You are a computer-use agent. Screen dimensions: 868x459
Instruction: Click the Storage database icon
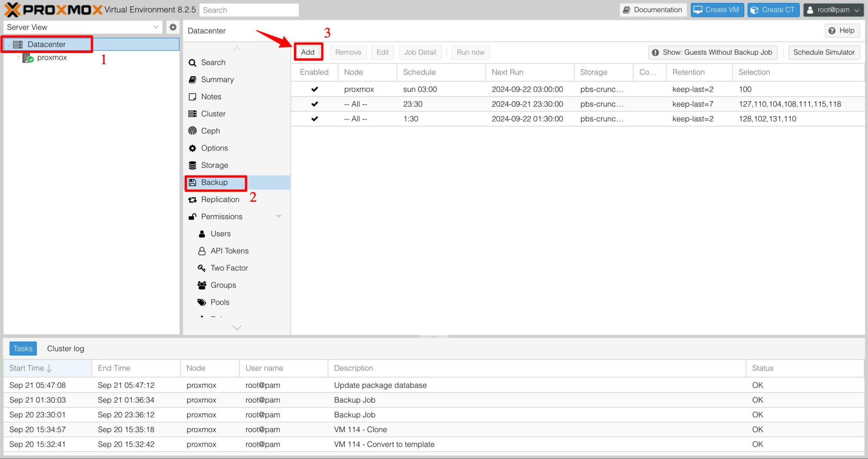coord(193,165)
